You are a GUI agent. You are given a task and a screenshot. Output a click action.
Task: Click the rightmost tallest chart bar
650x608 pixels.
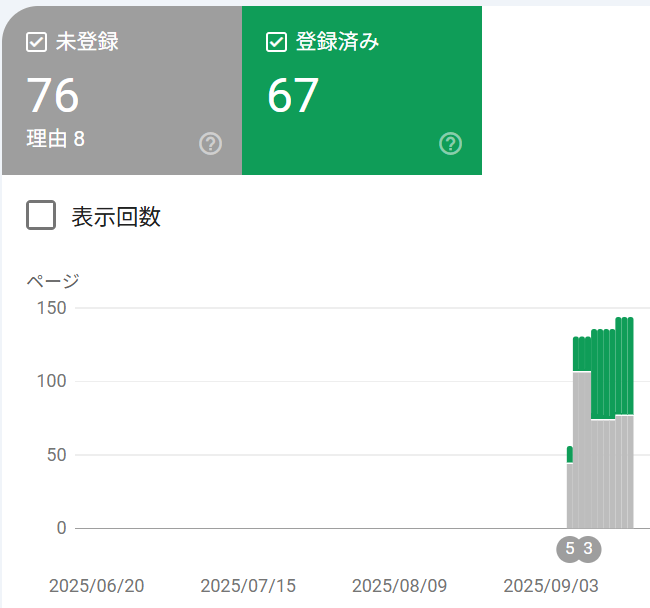630,420
